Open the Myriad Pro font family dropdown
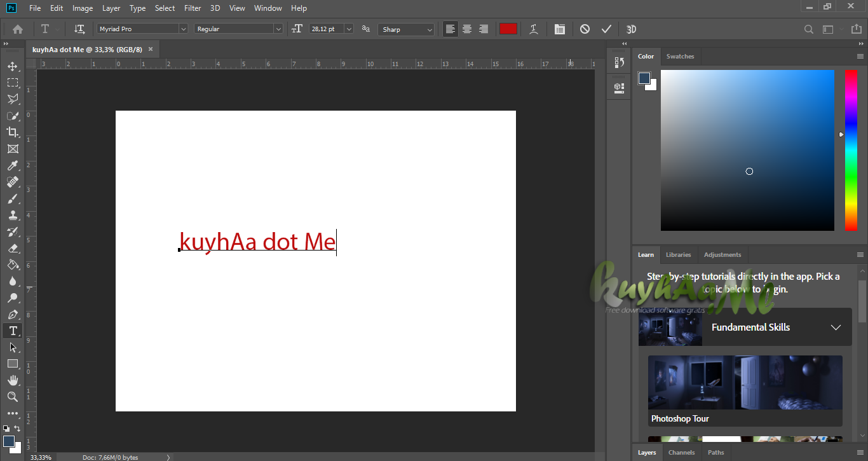868x461 pixels. (x=183, y=29)
